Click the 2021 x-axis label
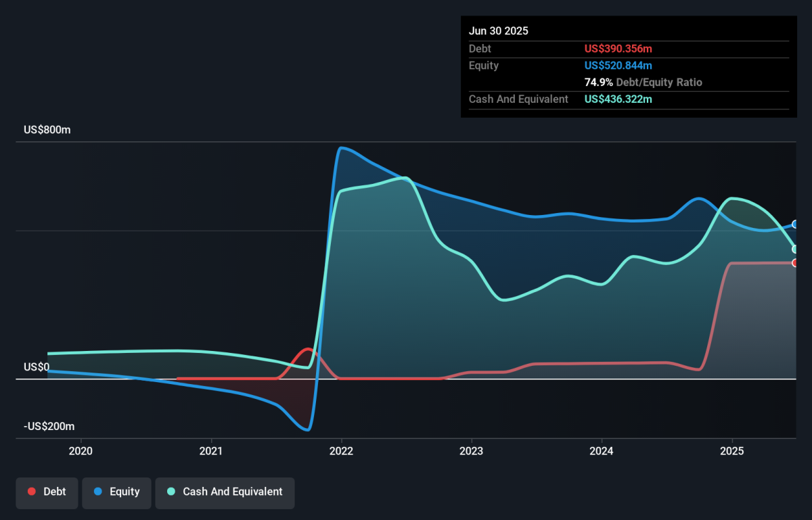Viewport: 812px width, 520px height. pyautogui.click(x=211, y=450)
